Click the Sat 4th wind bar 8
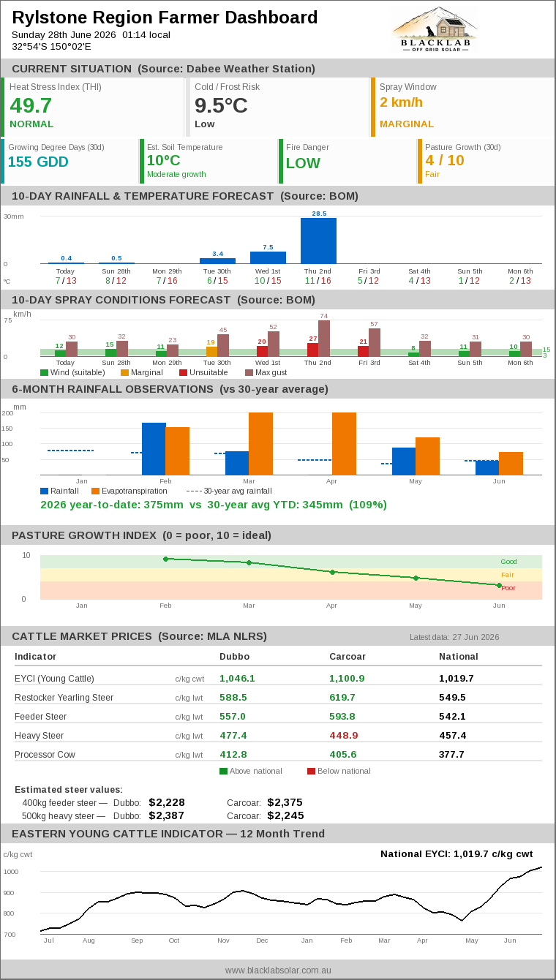The width and height of the screenshot is (556, 980). pos(413,355)
